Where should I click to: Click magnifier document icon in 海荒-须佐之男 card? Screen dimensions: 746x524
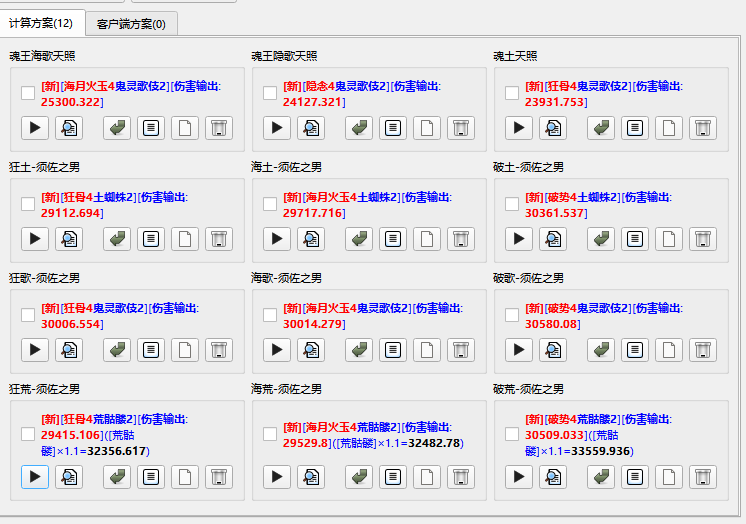(311, 477)
